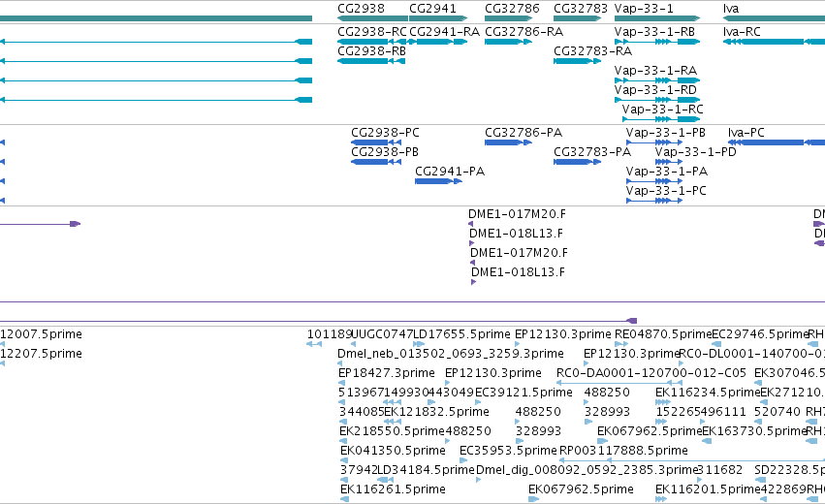
Task: Select protein label 'Vap-33-1-PC'
Action: (x=666, y=191)
